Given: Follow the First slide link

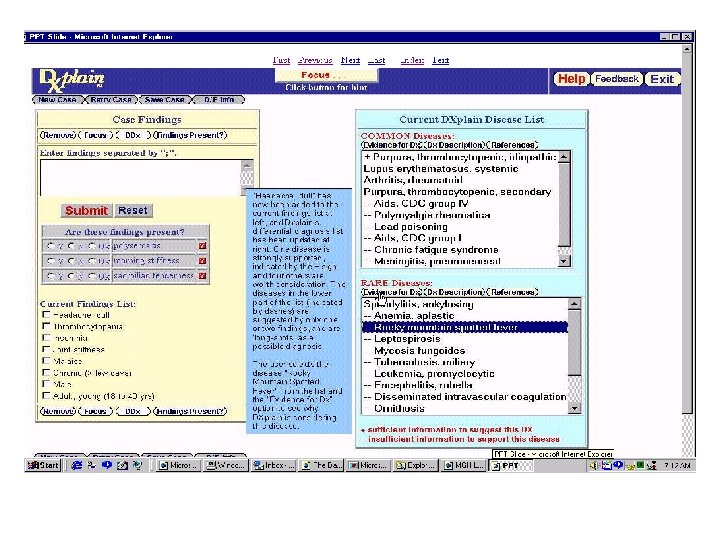Looking at the screenshot, I should tap(281, 60).
